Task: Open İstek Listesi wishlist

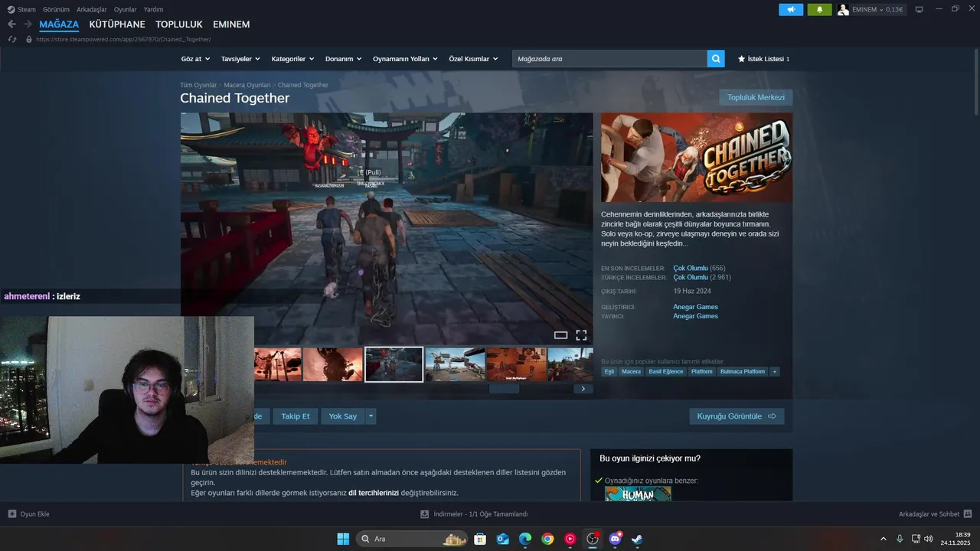Action: pos(763,59)
